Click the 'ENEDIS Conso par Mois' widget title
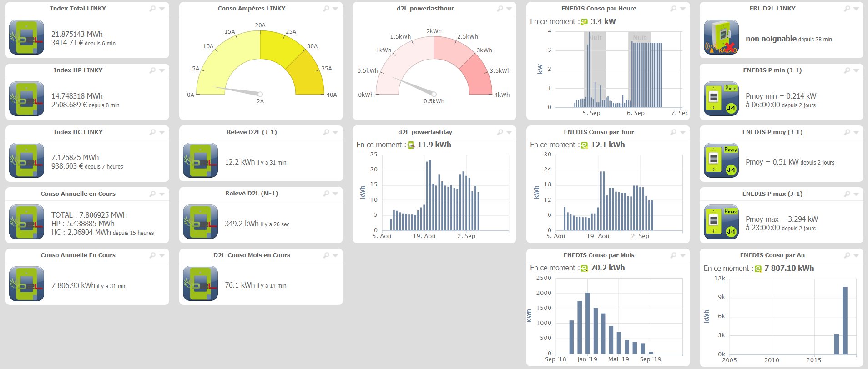Screen dimensions: 868x369 599,255
